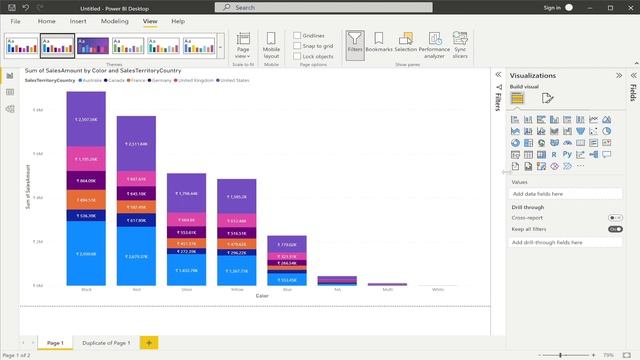Click Fit to page button

point(627,355)
